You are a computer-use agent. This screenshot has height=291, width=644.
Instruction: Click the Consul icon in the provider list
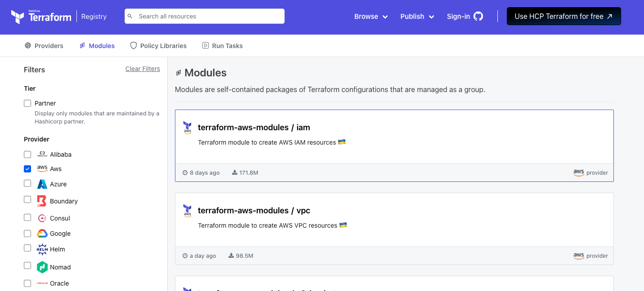coord(42,218)
